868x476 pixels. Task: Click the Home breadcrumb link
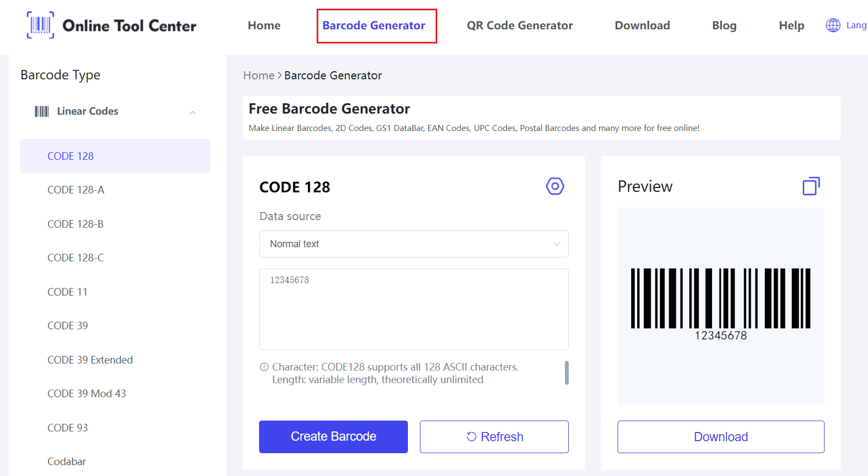[x=259, y=76]
